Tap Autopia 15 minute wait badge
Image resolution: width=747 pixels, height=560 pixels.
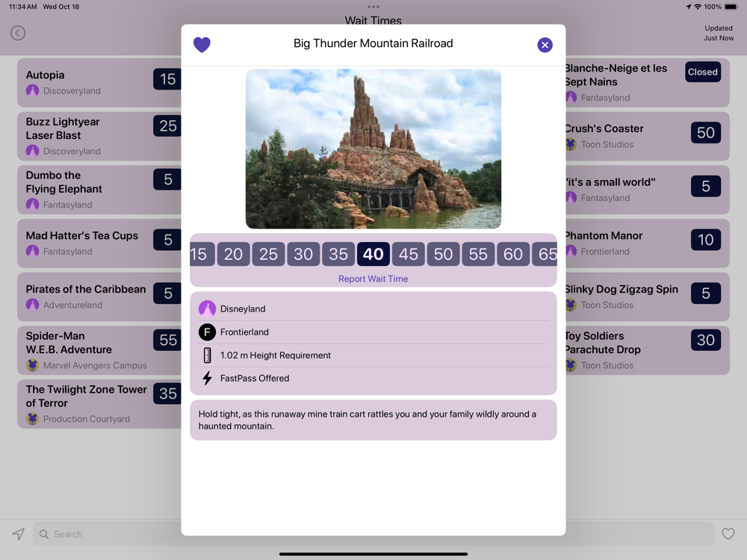pyautogui.click(x=167, y=79)
